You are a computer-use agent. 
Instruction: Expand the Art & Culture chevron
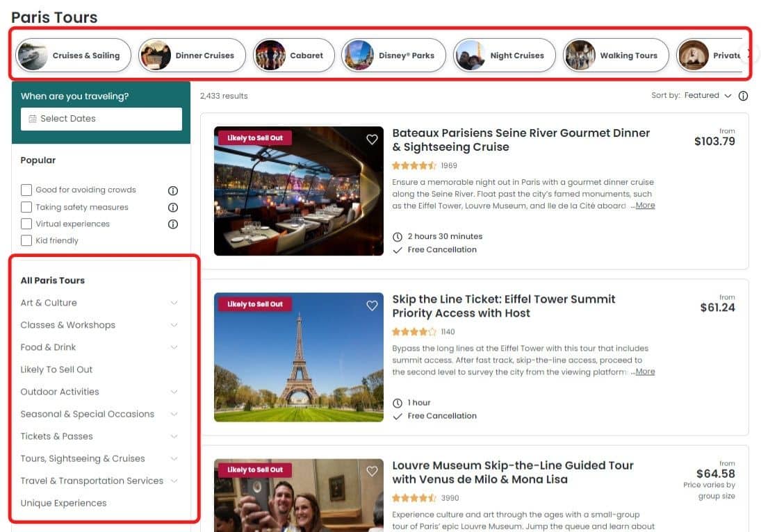click(174, 303)
